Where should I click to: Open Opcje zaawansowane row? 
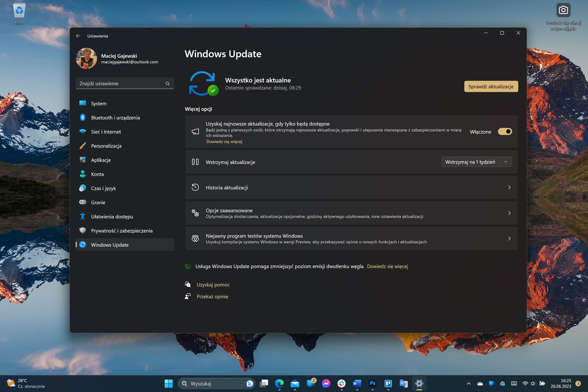pyautogui.click(x=351, y=213)
